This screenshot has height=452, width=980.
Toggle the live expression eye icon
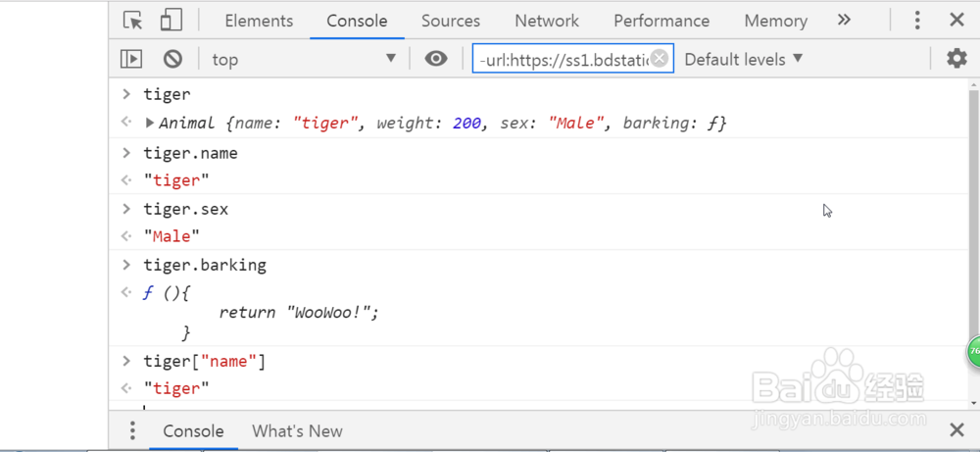click(436, 59)
